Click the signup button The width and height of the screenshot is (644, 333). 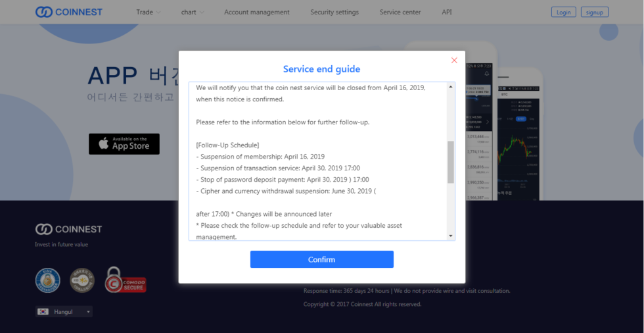(x=594, y=12)
